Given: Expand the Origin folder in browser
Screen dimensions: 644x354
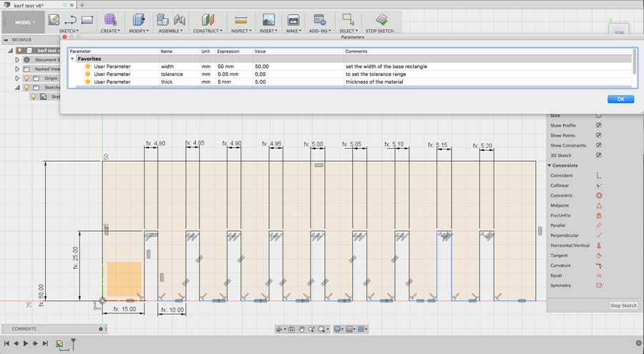Looking at the screenshot, I should (x=16, y=78).
